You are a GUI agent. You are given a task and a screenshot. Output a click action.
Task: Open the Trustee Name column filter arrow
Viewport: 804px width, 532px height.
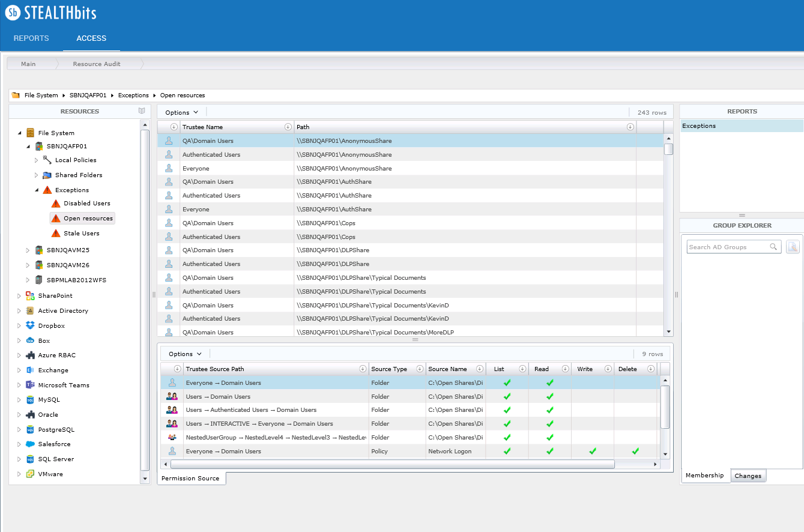click(x=288, y=127)
